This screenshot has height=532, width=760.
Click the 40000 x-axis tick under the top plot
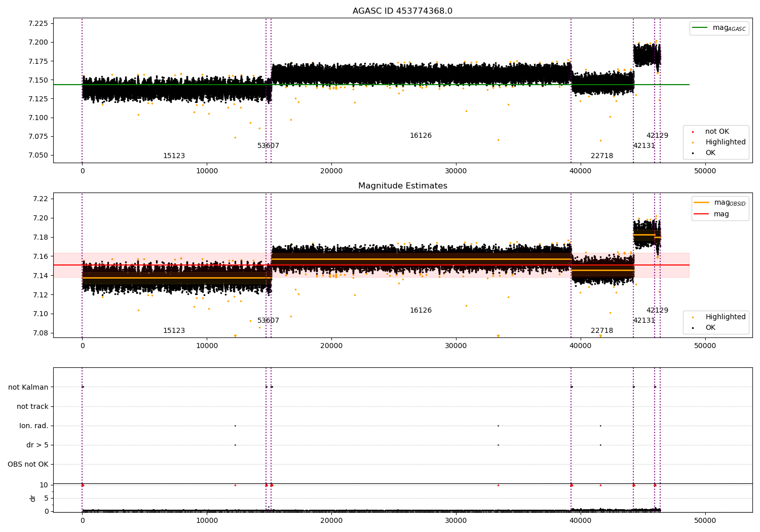click(x=580, y=171)
